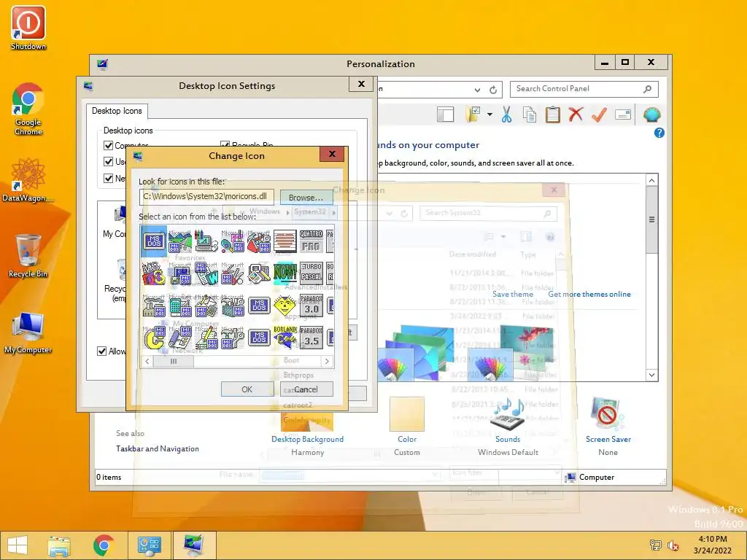Open File Explorer from the taskbar

[x=59, y=545]
